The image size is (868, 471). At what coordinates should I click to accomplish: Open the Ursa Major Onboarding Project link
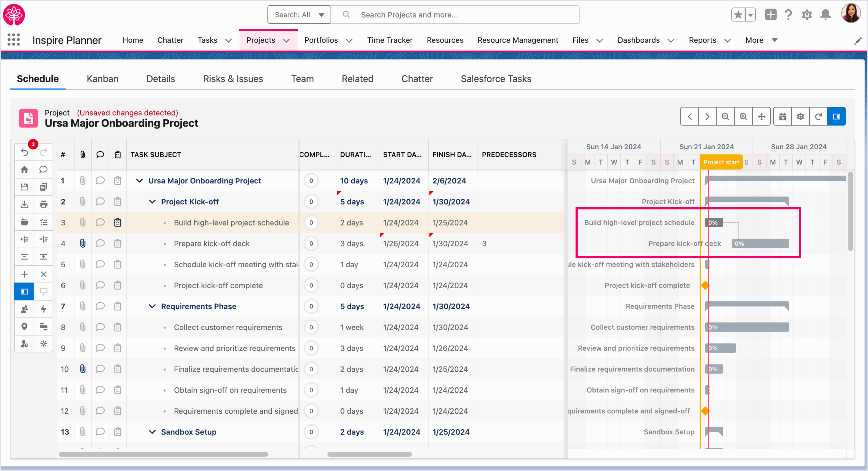[x=204, y=181]
